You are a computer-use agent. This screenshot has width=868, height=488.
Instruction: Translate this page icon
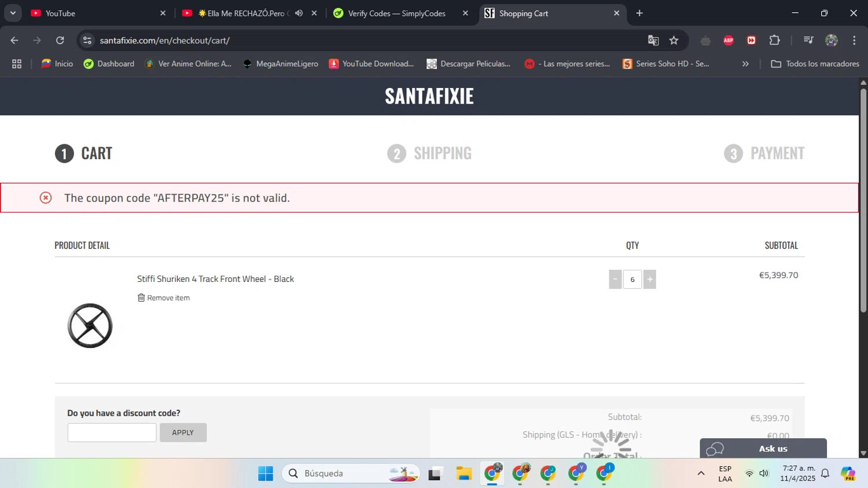click(653, 41)
